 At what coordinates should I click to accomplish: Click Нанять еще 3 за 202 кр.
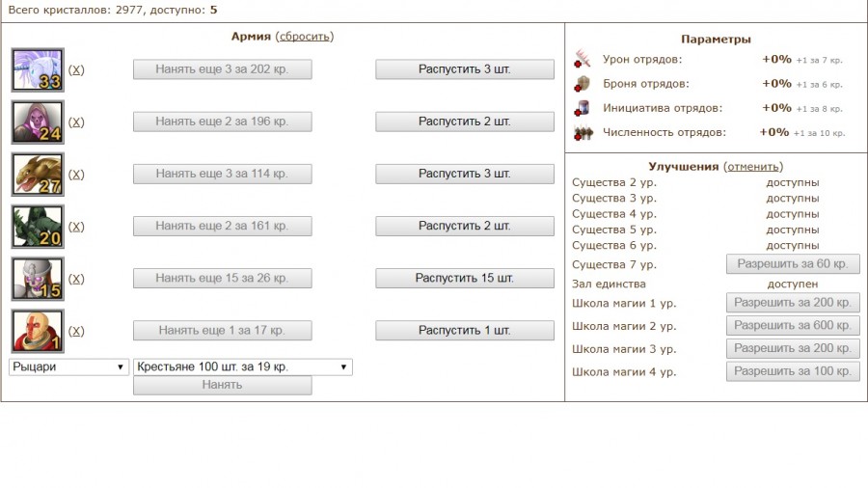tap(222, 69)
